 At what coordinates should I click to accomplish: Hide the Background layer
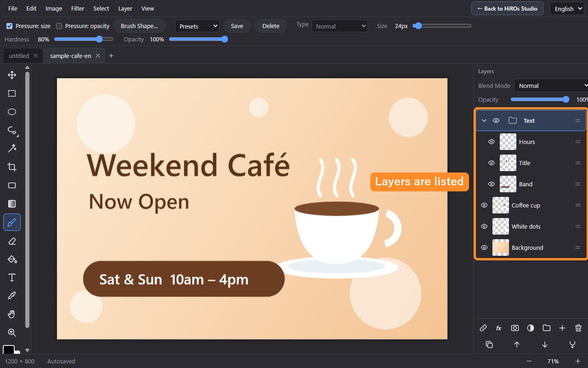pos(484,247)
